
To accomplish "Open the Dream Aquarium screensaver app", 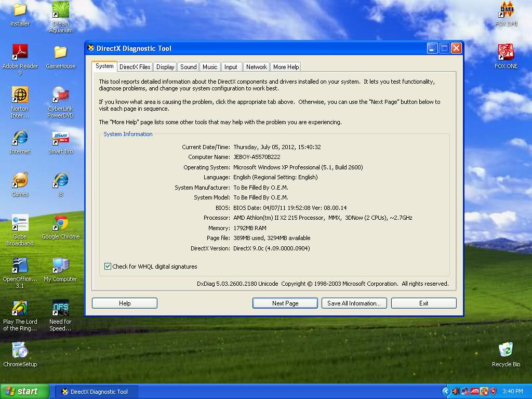I will [x=61, y=10].
